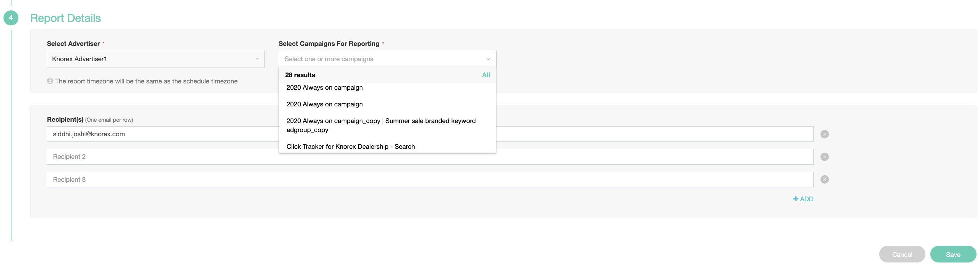Remove the Recipient 2 row
The width and height of the screenshot is (980, 267).
pyautogui.click(x=824, y=157)
